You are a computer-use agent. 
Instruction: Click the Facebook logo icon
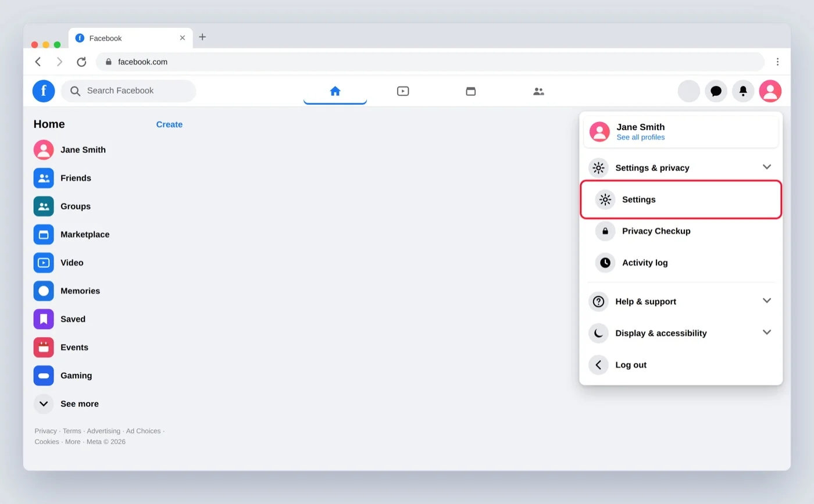[44, 91]
